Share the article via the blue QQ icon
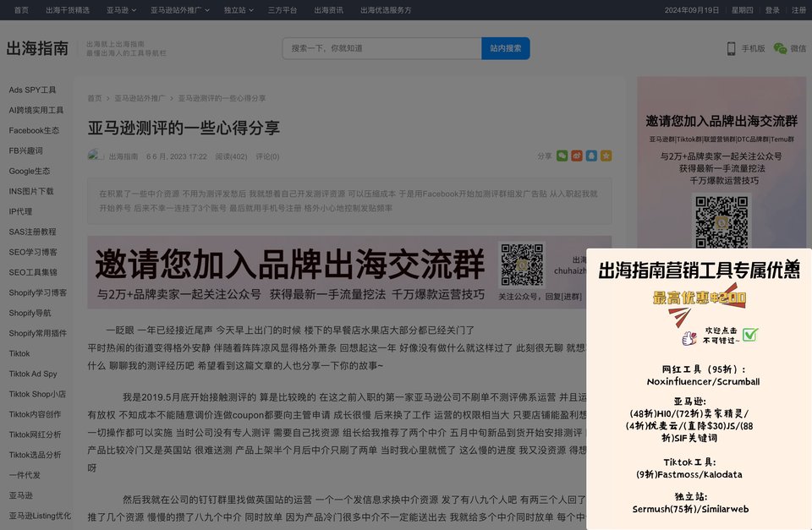This screenshot has width=812, height=530. pyautogui.click(x=591, y=156)
